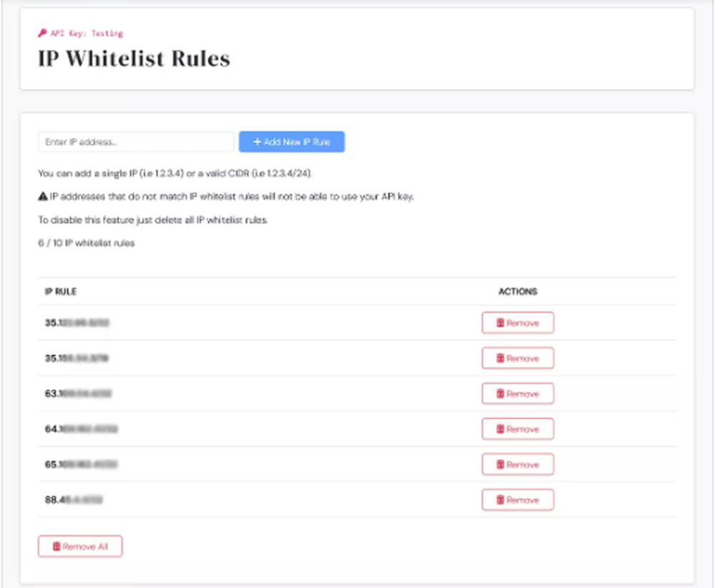
Task: Remove the 64.1 IP rule
Action: point(518,429)
